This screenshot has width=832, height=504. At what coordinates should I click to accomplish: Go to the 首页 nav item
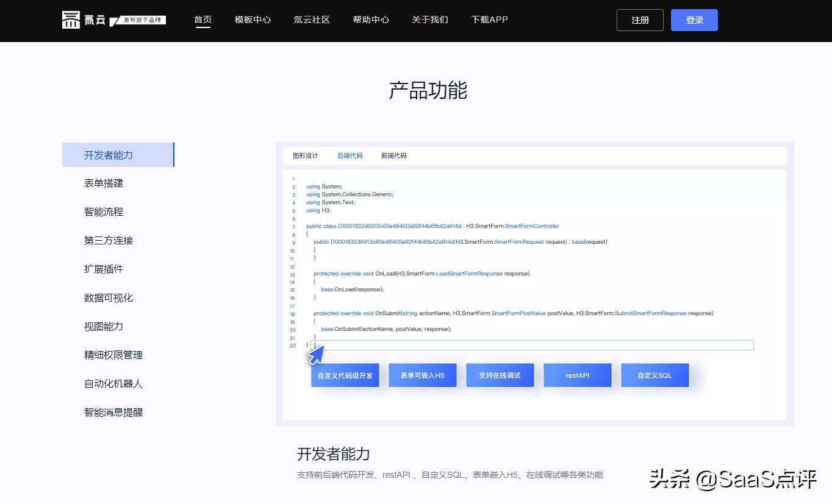pos(203,20)
